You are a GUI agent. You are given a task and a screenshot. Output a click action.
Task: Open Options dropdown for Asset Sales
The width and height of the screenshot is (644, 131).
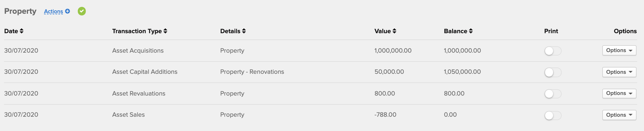point(619,115)
